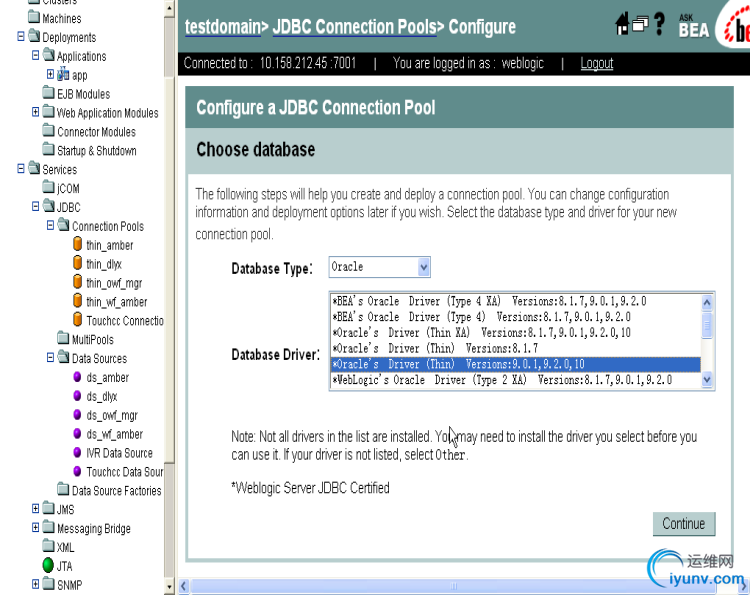Viewport: 750px width, 595px height.
Task: Click driver list scroll up arrow
Action: pyautogui.click(x=707, y=302)
